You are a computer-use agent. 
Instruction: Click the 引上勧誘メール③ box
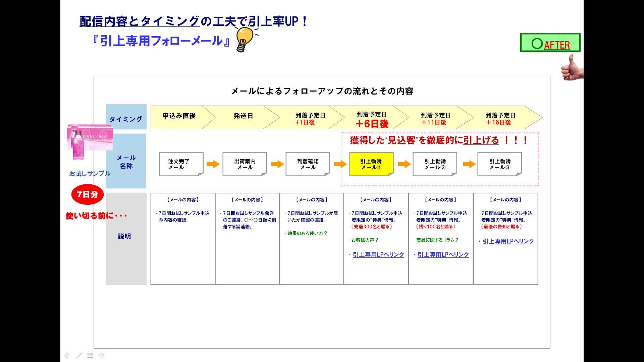tap(499, 164)
